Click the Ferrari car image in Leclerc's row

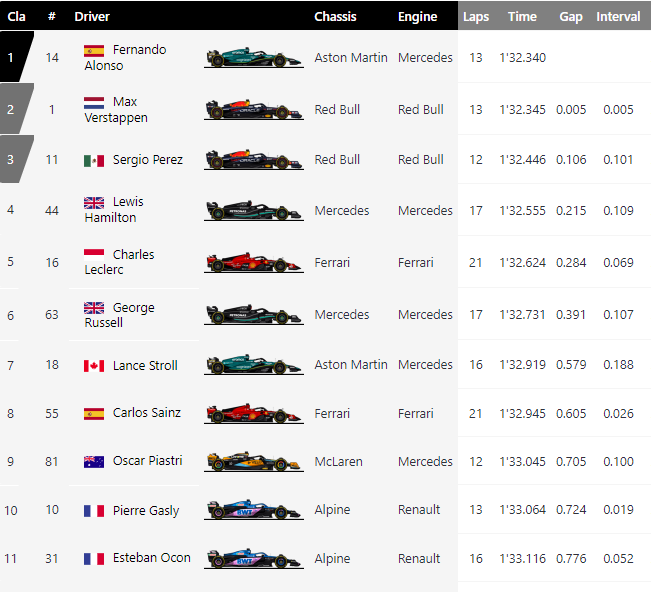(x=254, y=263)
